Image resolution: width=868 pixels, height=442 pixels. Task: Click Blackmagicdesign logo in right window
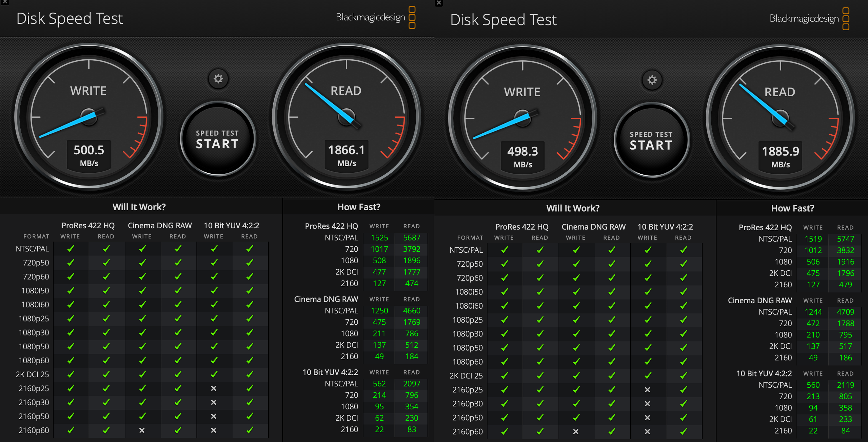click(809, 19)
